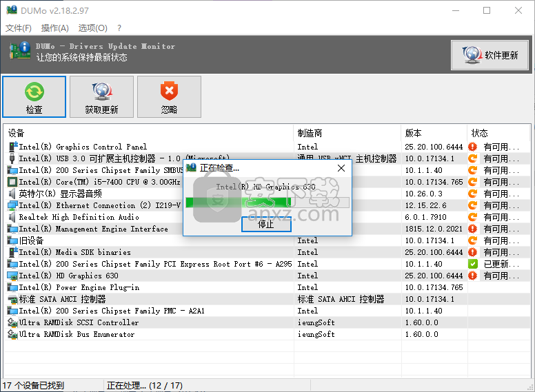Click the red status icon for Graphics Control Panel
Viewport: 535px width, 392px height.
coord(472,147)
